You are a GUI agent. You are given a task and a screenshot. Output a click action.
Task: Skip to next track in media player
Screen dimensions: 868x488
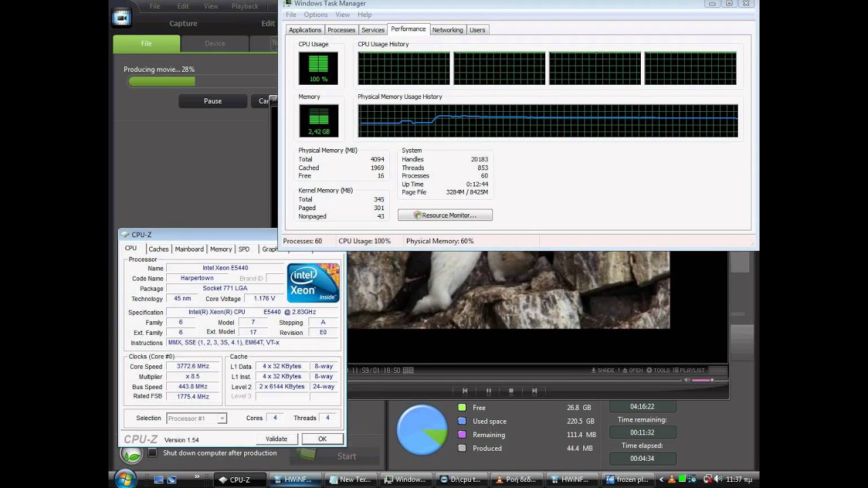tap(534, 390)
